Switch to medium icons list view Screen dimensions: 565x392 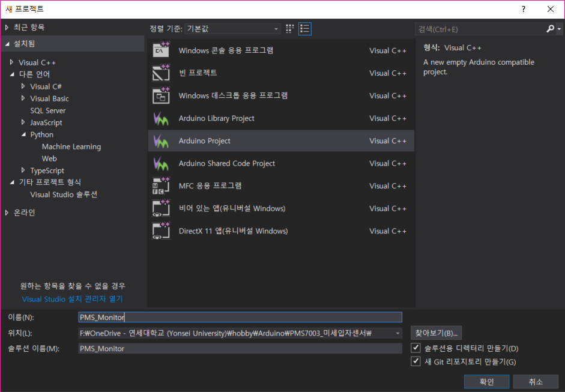(305, 29)
